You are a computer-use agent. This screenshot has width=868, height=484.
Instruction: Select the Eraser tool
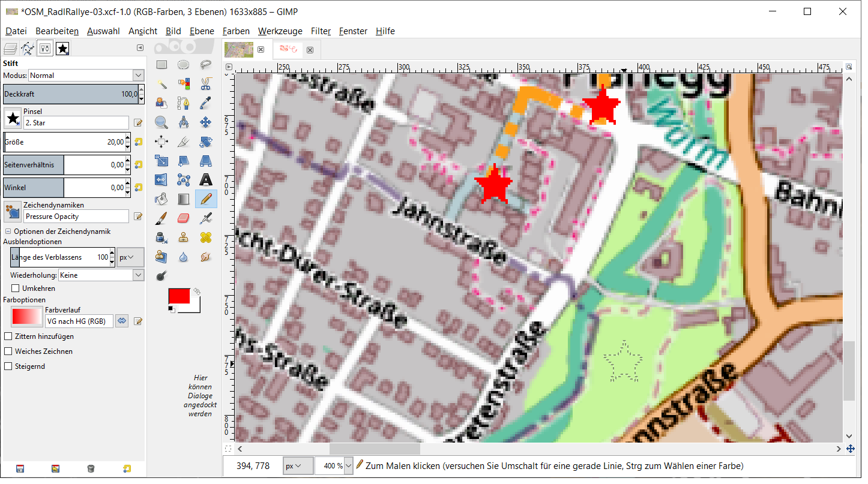184,218
